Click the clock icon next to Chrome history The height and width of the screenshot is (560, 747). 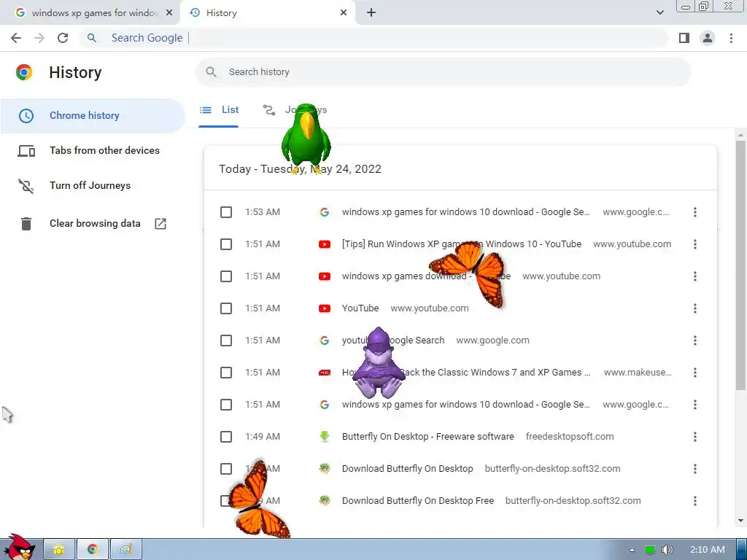point(26,116)
